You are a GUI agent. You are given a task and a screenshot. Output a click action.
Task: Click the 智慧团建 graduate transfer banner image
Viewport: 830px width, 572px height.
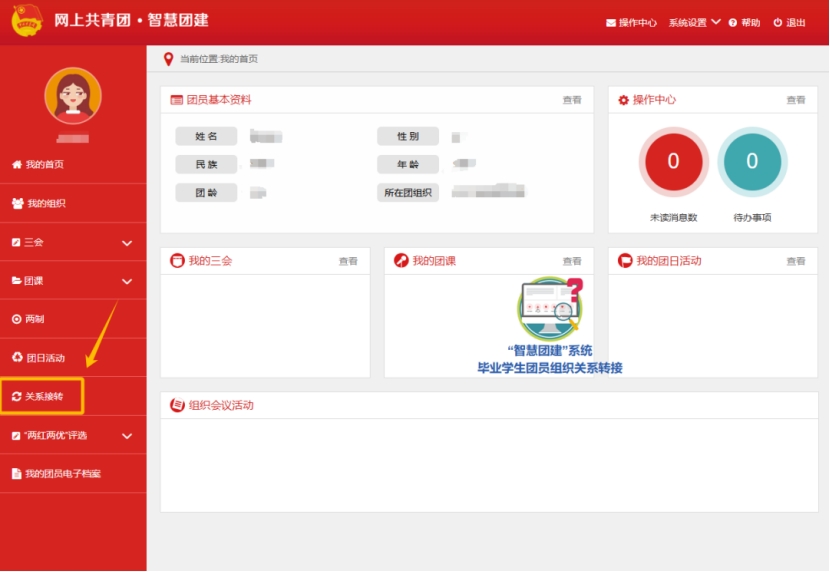click(x=550, y=325)
